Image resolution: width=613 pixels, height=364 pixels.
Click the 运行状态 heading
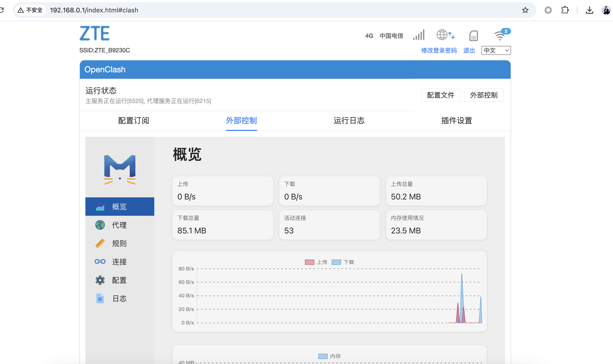tap(101, 91)
